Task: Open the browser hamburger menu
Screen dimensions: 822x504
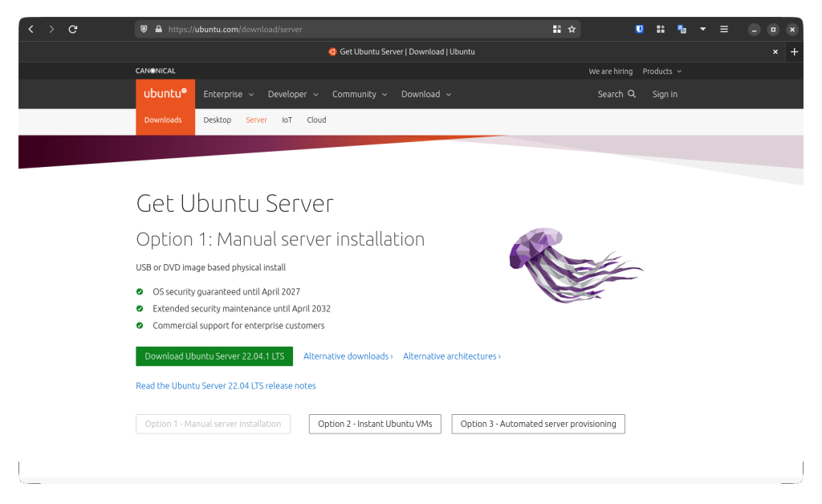Action: pos(724,30)
